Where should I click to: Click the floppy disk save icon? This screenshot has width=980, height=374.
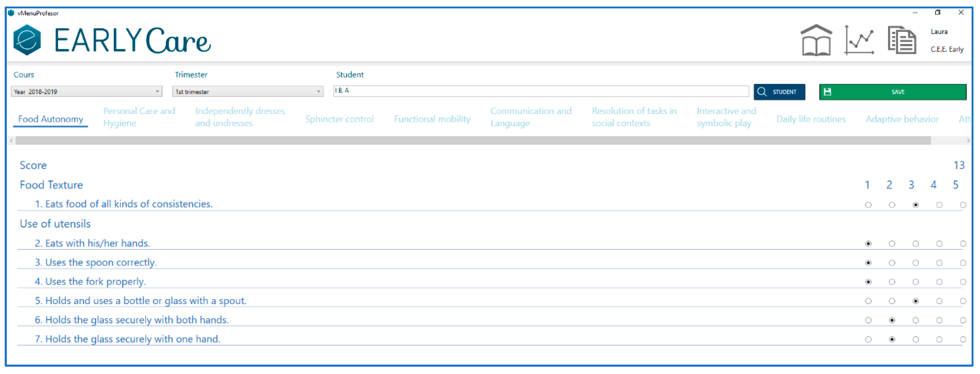(827, 92)
